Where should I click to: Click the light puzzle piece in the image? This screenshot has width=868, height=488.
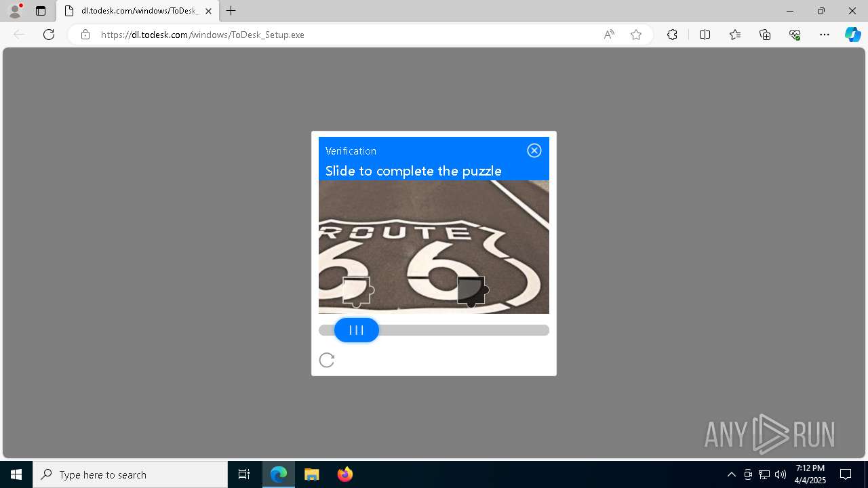tap(357, 291)
